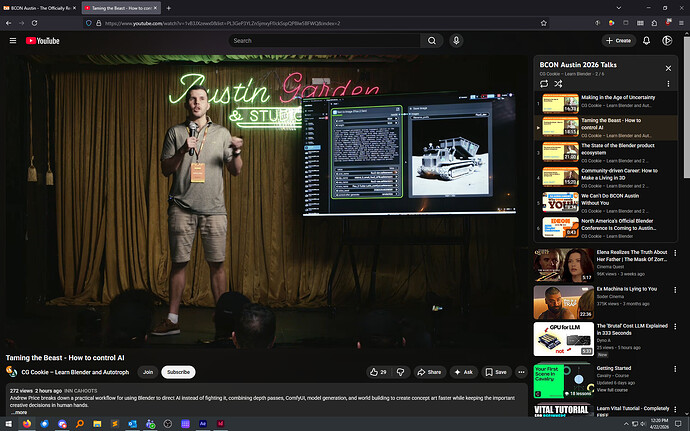
Task: Close the BCON Austin 2026 Talks playlist
Action: click(x=668, y=68)
